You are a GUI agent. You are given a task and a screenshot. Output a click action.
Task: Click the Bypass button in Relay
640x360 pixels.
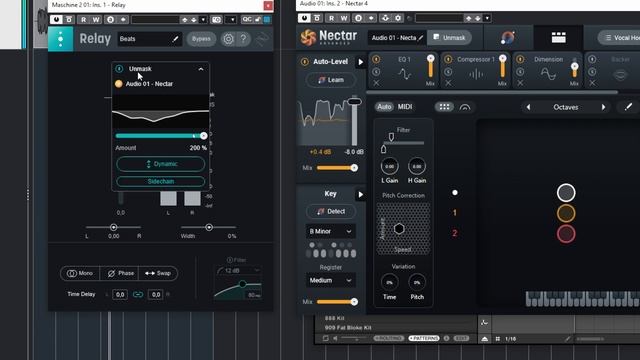coord(201,39)
